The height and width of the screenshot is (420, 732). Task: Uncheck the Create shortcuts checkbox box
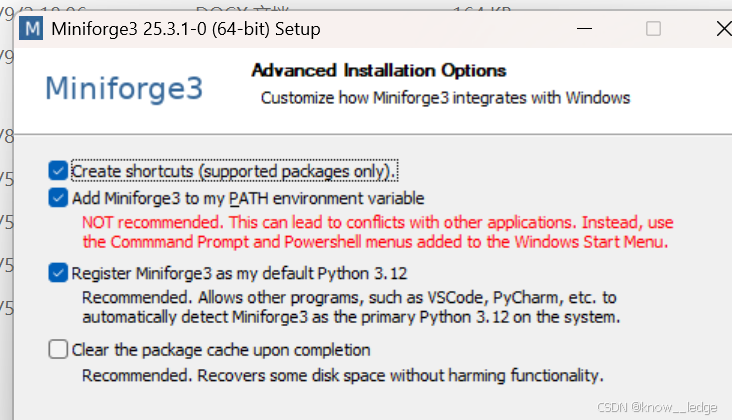[x=58, y=171]
